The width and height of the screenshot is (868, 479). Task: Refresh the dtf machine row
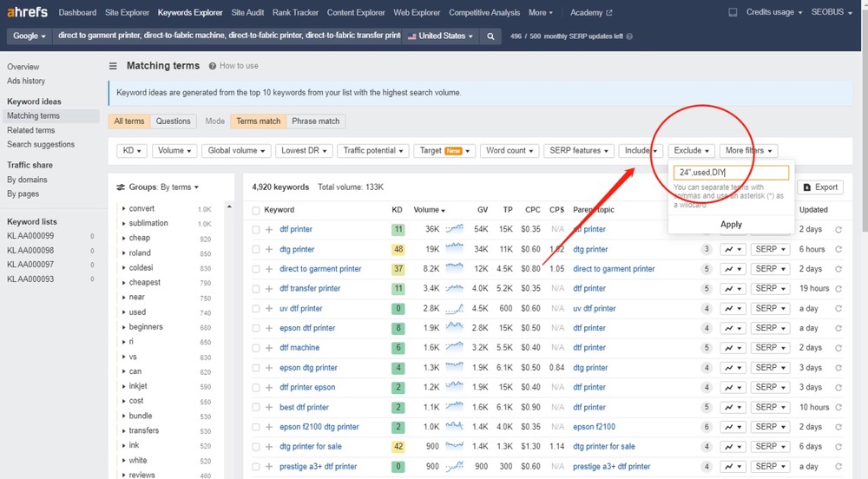[838, 348]
